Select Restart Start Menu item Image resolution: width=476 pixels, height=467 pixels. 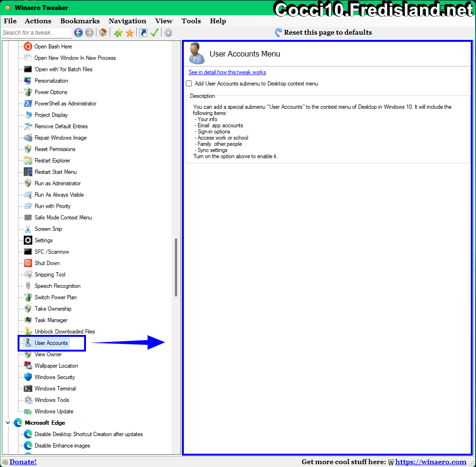tap(56, 172)
